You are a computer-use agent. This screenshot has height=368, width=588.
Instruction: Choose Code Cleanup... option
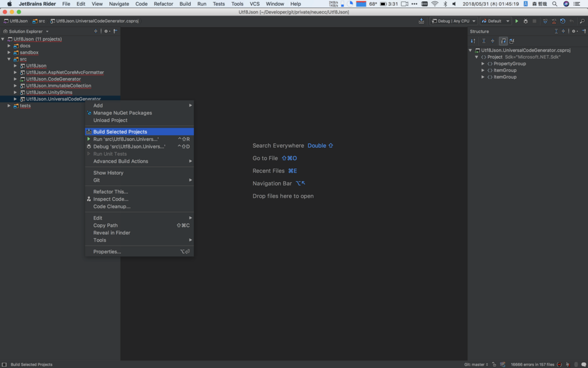point(140,206)
